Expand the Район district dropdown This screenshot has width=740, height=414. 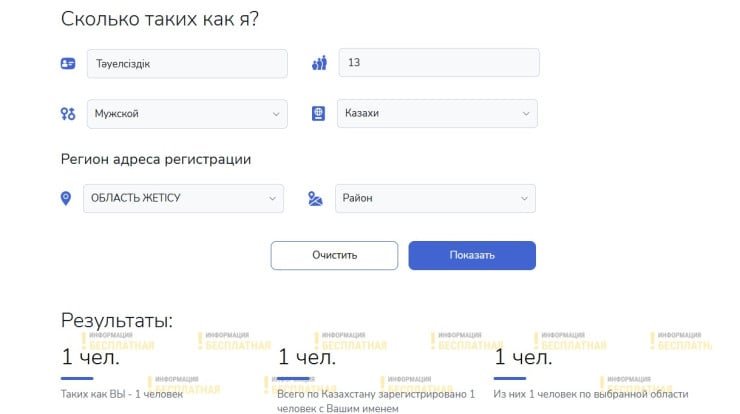click(x=435, y=198)
